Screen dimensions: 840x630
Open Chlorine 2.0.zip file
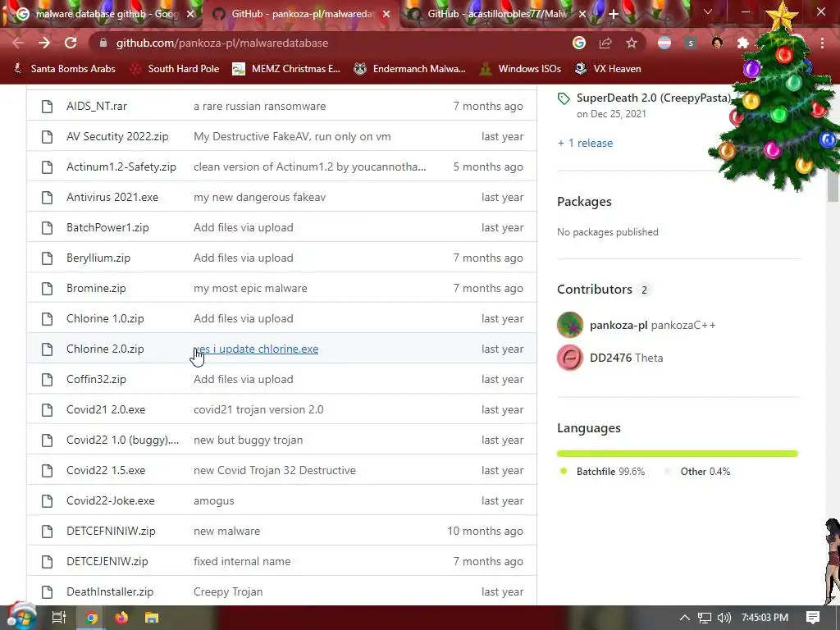tap(105, 349)
